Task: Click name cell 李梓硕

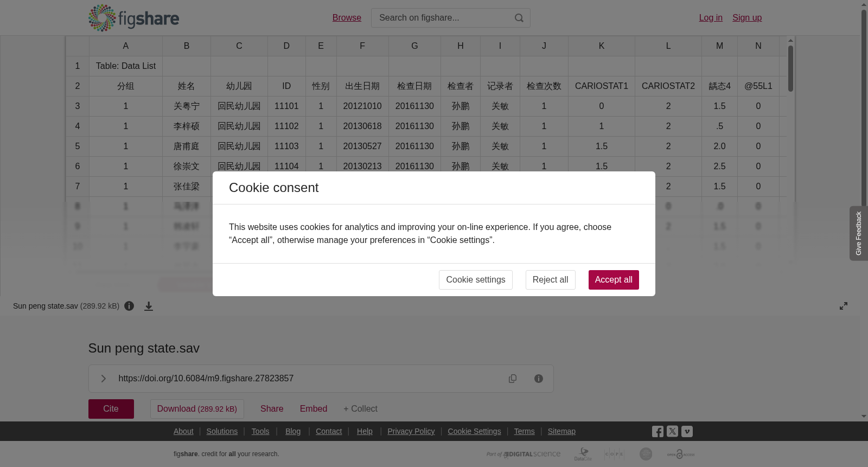Action: (x=187, y=126)
